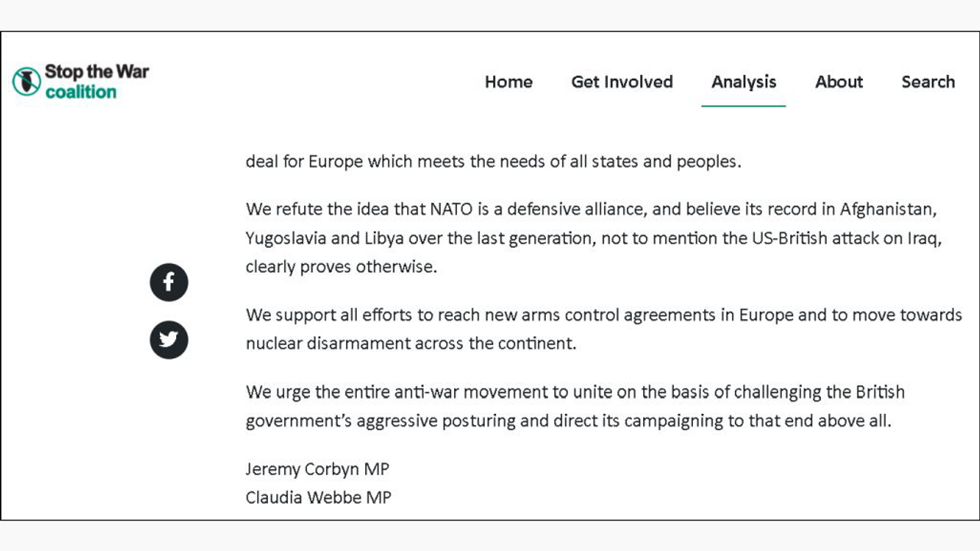This screenshot has height=551, width=980.
Task: Navigate to the About page
Action: (838, 82)
